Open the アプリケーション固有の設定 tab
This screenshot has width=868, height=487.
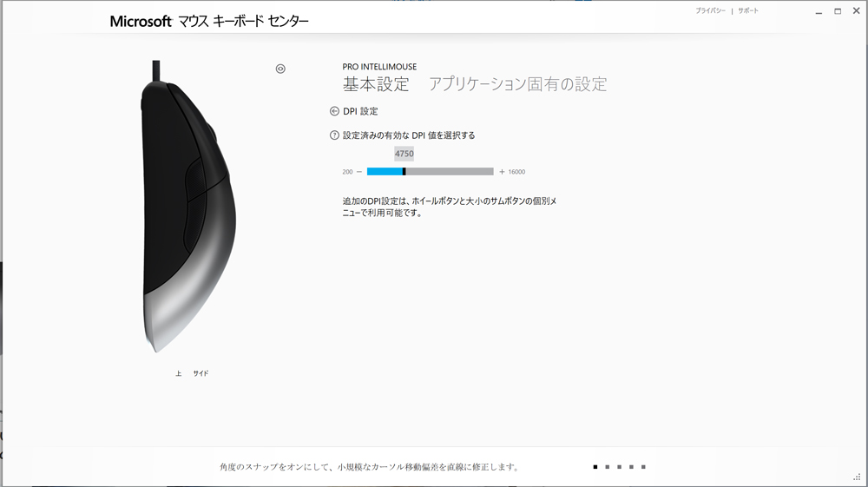click(x=517, y=84)
